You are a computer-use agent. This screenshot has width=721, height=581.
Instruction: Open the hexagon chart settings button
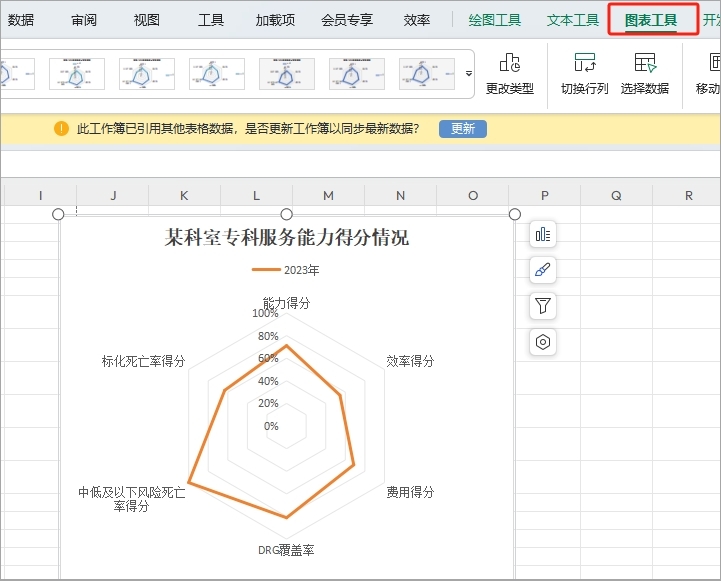click(543, 342)
